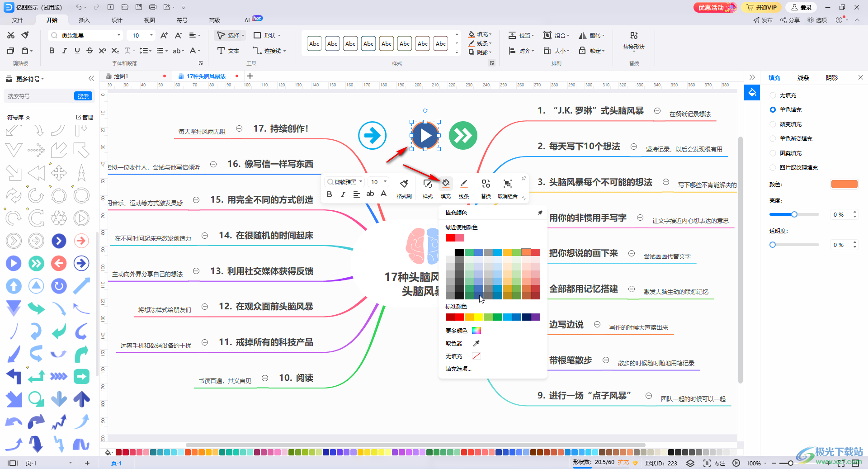Click the symbol Search button
Image resolution: width=868 pixels, height=469 pixels.
tap(83, 96)
